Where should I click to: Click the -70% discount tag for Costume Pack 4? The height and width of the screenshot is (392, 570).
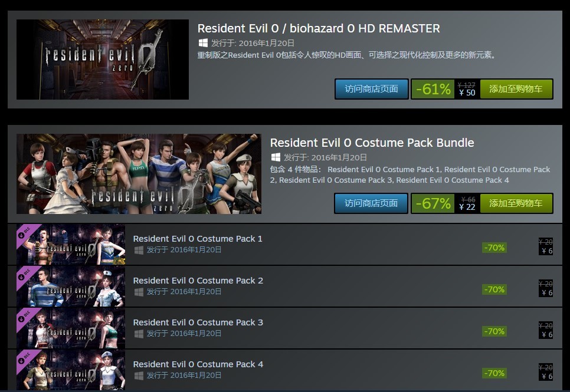pos(494,373)
